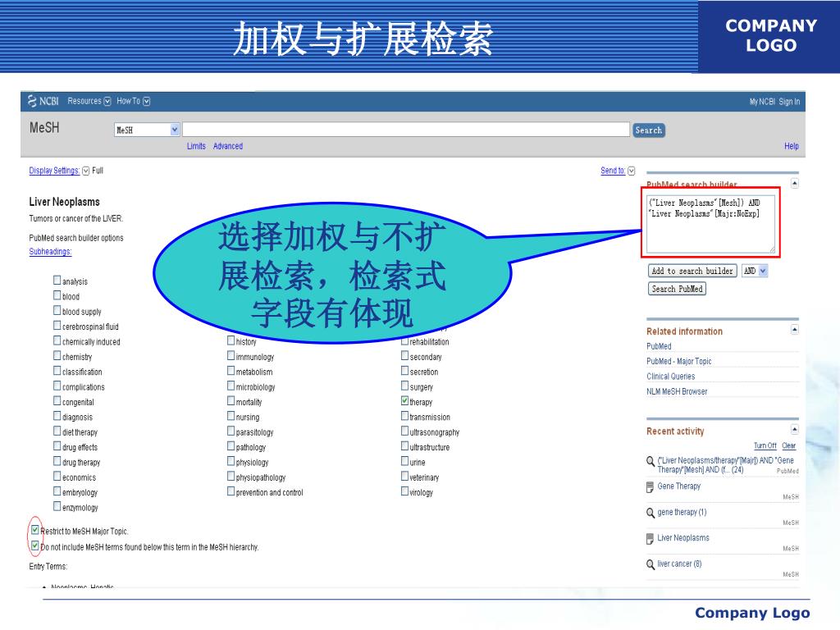Check the metabolism subheading box
This screenshot has height=630, width=840.
(231, 370)
